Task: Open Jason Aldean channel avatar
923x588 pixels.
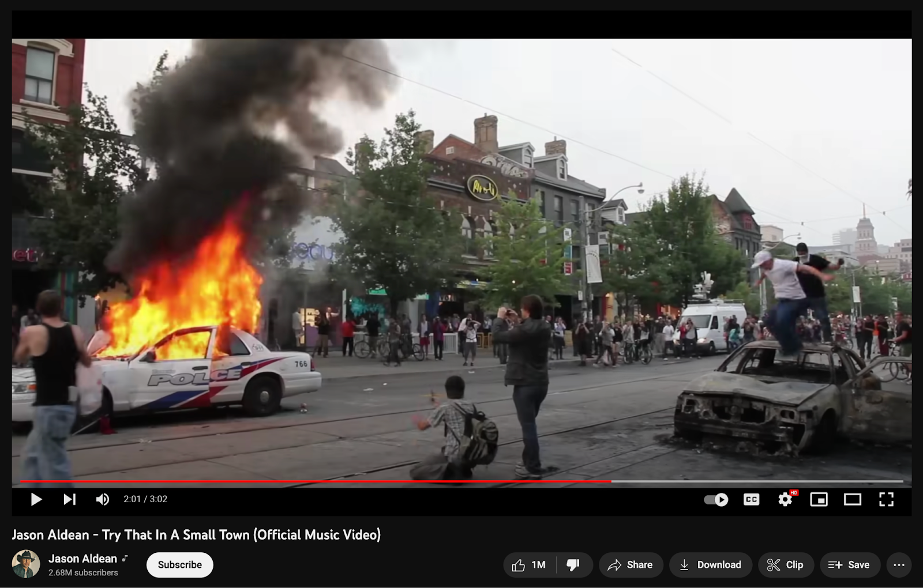Action: pos(26,564)
